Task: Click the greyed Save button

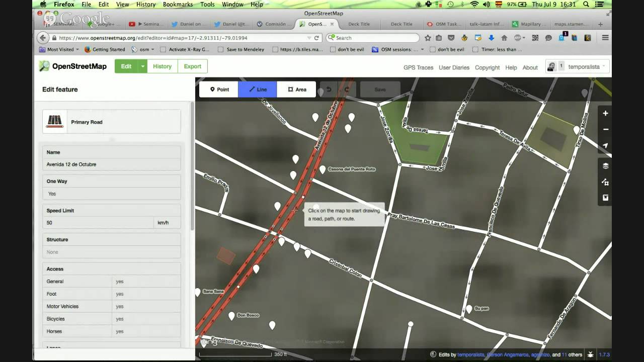Action: tap(380, 89)
